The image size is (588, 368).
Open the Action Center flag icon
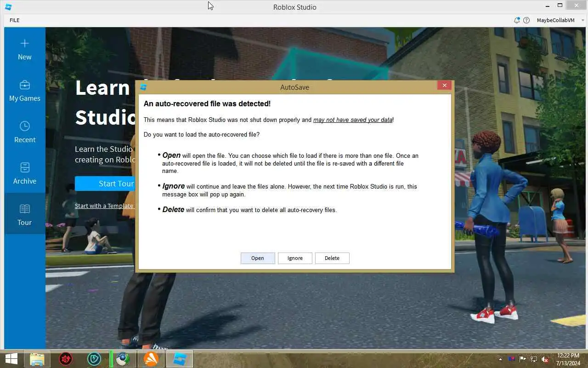coord(523,359)
